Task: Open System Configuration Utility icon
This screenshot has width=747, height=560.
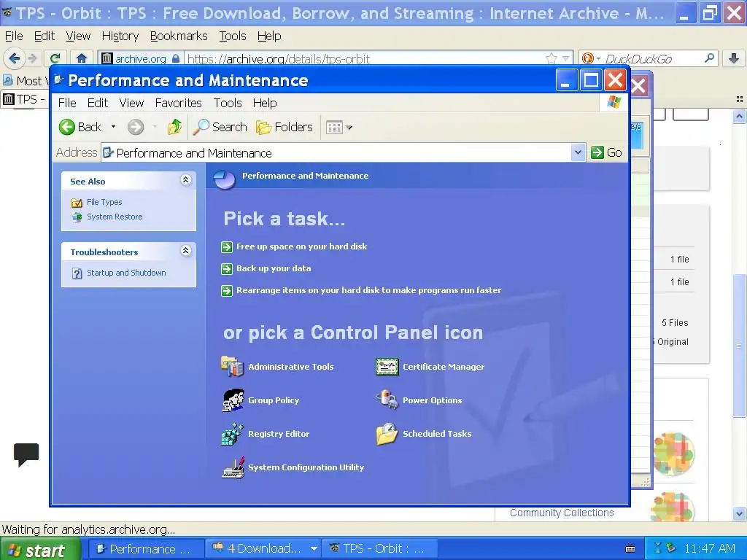Action: (233, 467)
